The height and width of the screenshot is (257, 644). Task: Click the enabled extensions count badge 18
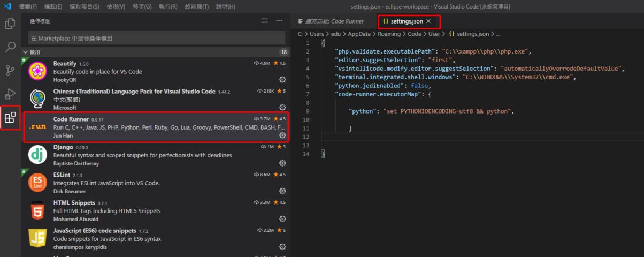coord(283,52)
